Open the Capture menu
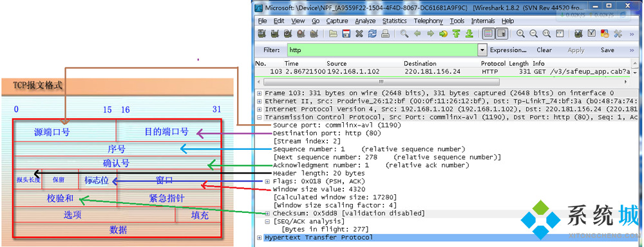This screenshot has width=644, height=247. [337, 21]
